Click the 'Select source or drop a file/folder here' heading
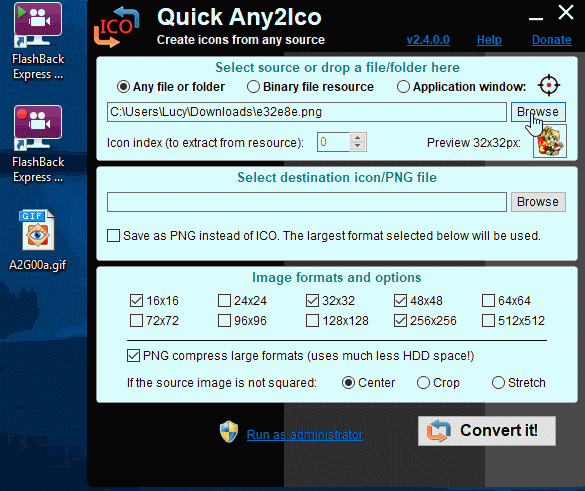585x491 pixels. pyautogui.click(x=337, y=68)
